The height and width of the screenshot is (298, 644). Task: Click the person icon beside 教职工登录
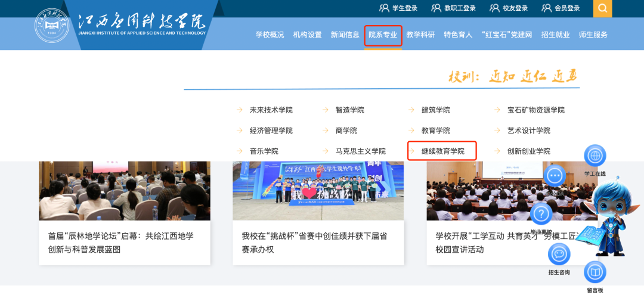click(436, 8)
